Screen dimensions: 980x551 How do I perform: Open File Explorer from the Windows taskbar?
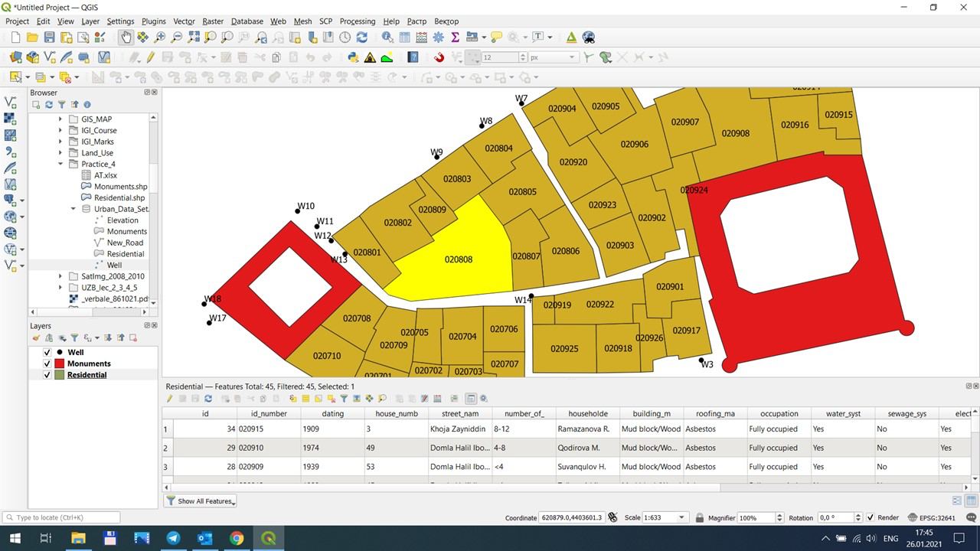pyautogui.click(x=78, y=538)
